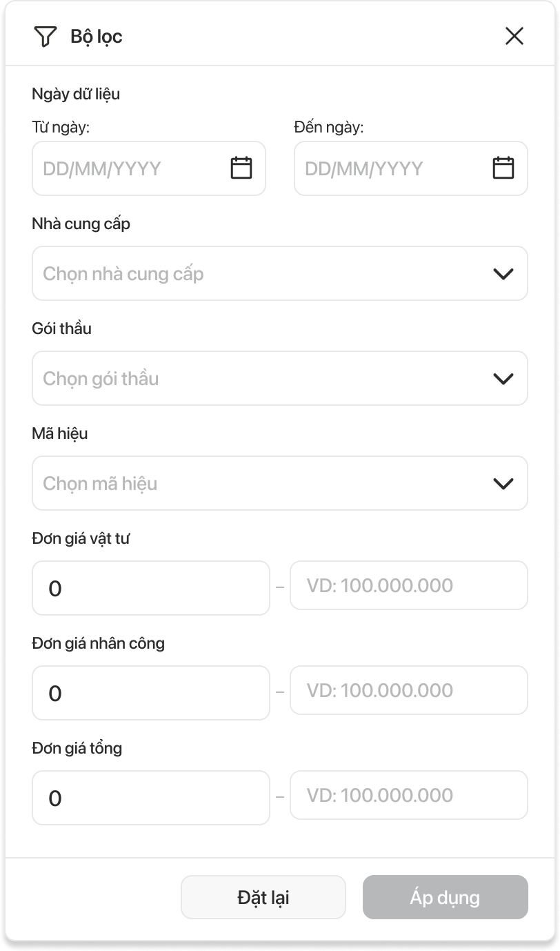Click the Gói thầu chevron arrow
This screenshot has height=951, width=560.
[x=503, y=379]
